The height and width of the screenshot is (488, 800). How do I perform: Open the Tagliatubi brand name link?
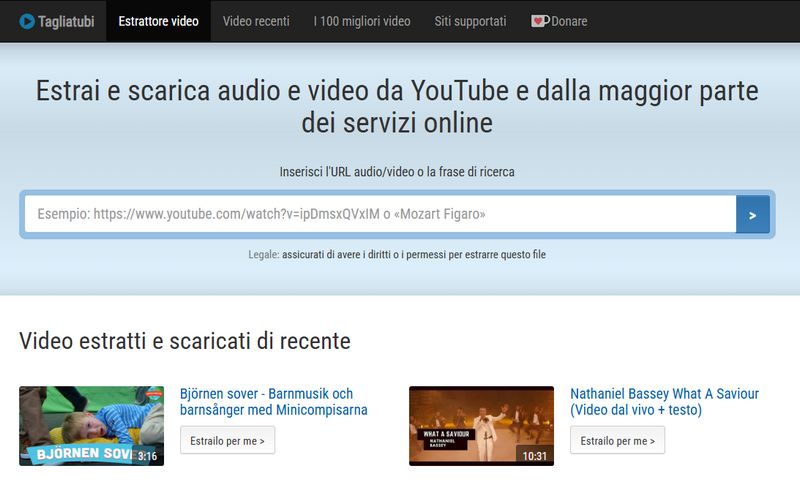click(67, 21)
